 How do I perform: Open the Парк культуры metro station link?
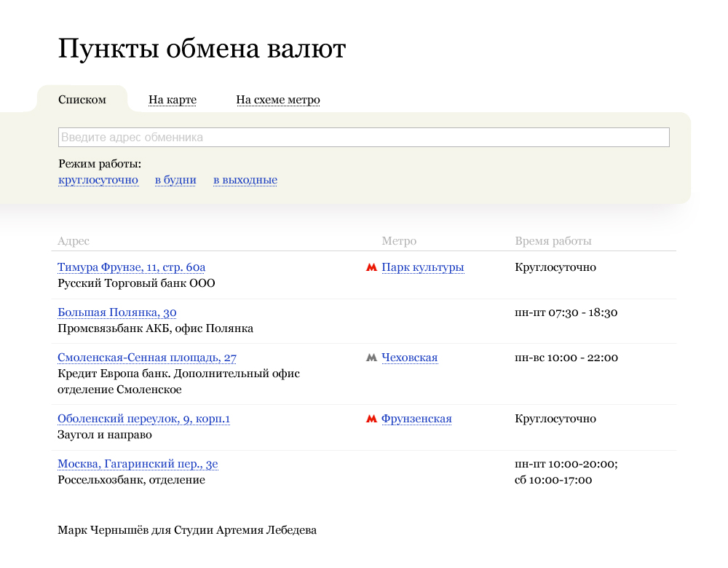pyautogui.click(x=423, y=267)
